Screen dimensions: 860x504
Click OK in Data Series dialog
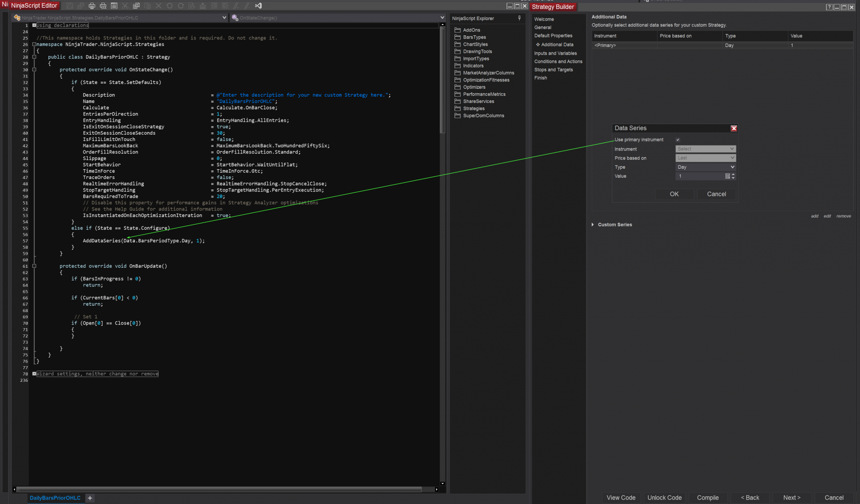[x=674, y=194]
